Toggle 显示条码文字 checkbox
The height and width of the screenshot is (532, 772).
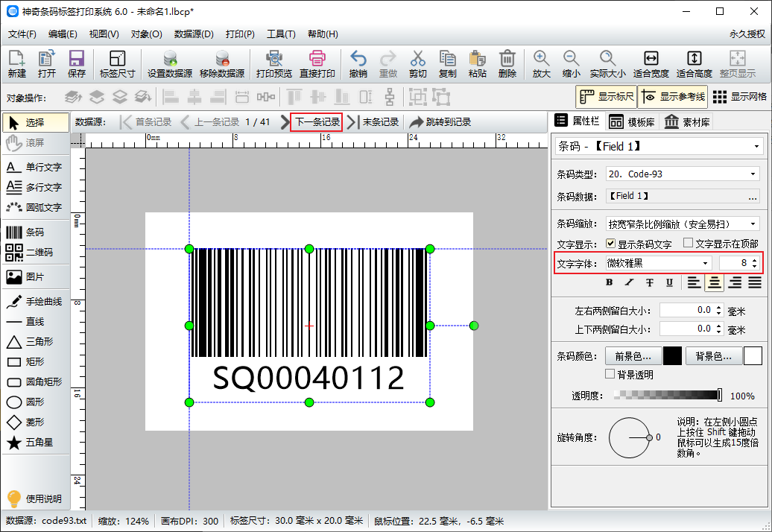click(x=611, y=243)
